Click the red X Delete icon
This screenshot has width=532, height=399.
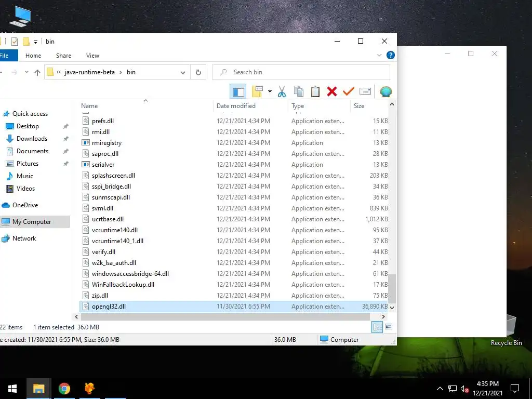[x=332, y=91]
